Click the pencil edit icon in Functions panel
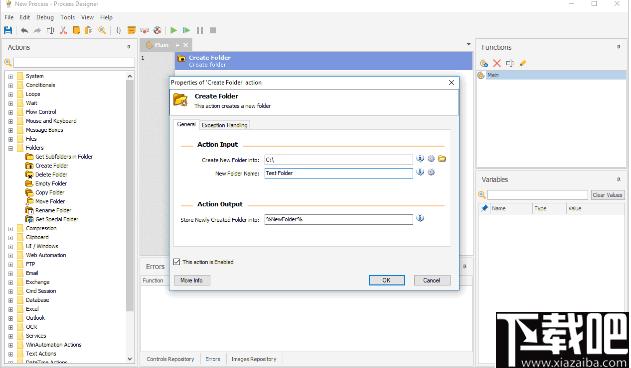Image resolution: width=631 pixels, height=368 pixels. point(523,63)
